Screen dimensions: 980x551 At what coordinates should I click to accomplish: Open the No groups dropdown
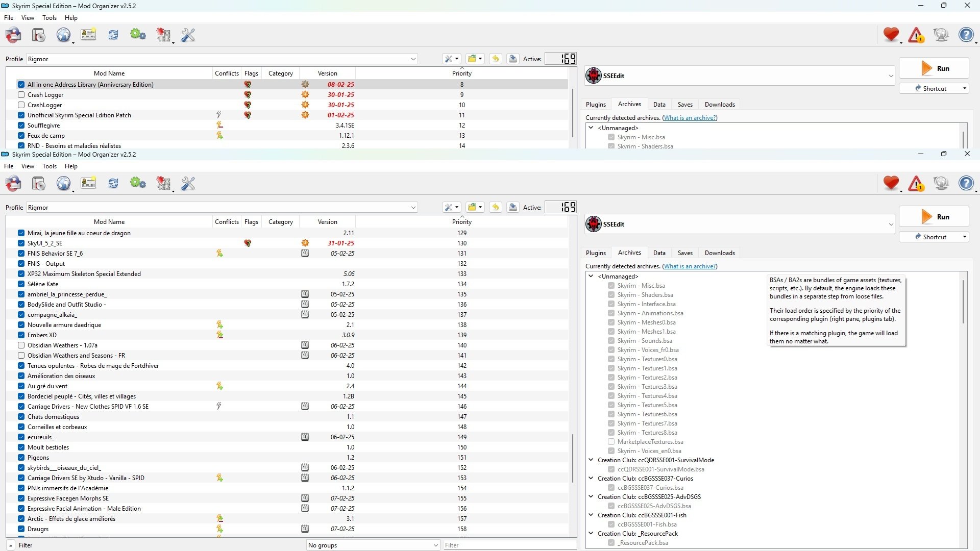coord(373,545)
